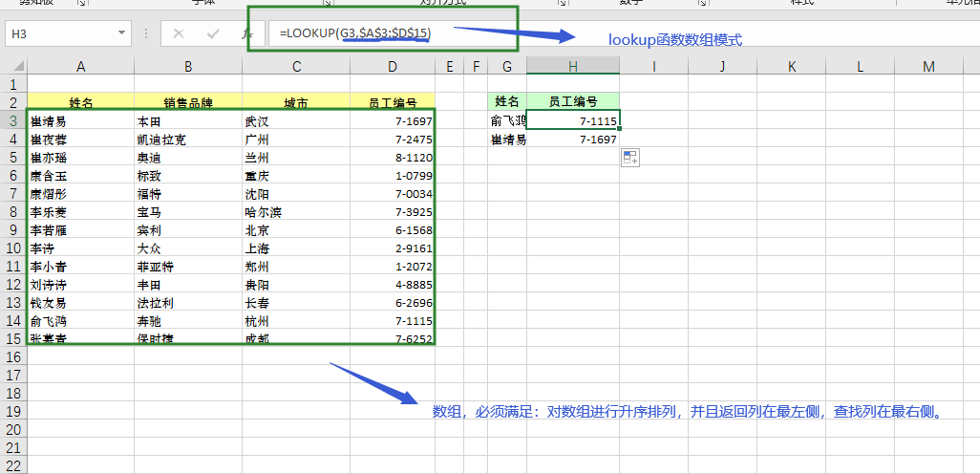Click the cancel (X) formula button

tap(179, 33)
